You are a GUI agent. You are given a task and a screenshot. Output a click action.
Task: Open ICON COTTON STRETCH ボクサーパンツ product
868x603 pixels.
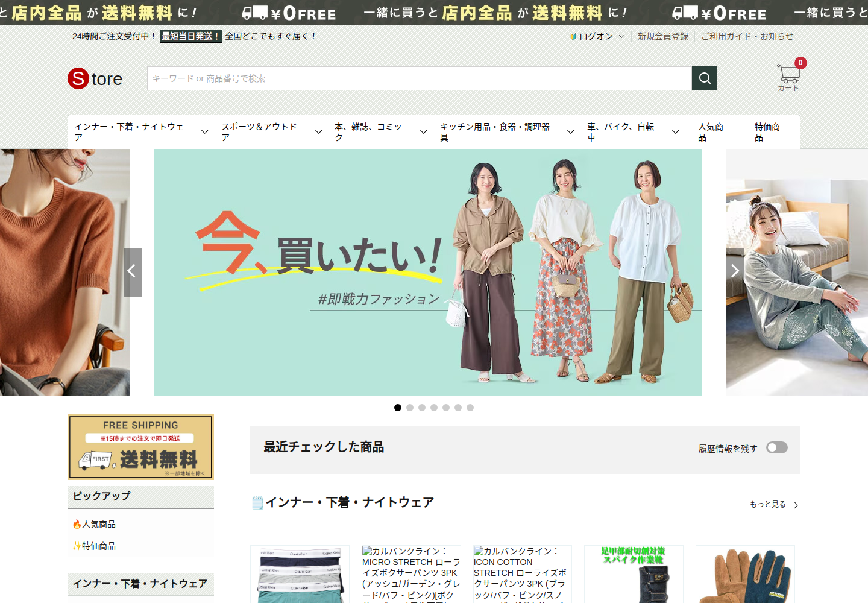[523, 575]
